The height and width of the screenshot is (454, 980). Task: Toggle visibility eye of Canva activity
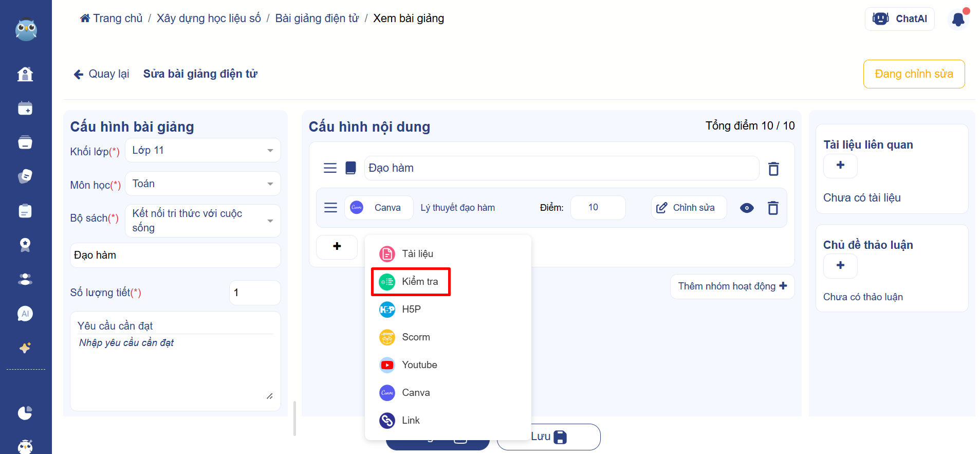(x=747, y=208)
